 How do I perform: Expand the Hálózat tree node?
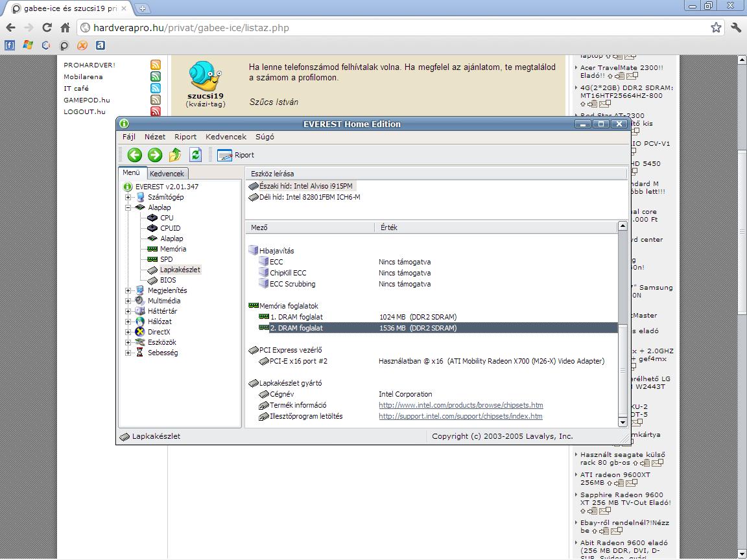(128, 322)
